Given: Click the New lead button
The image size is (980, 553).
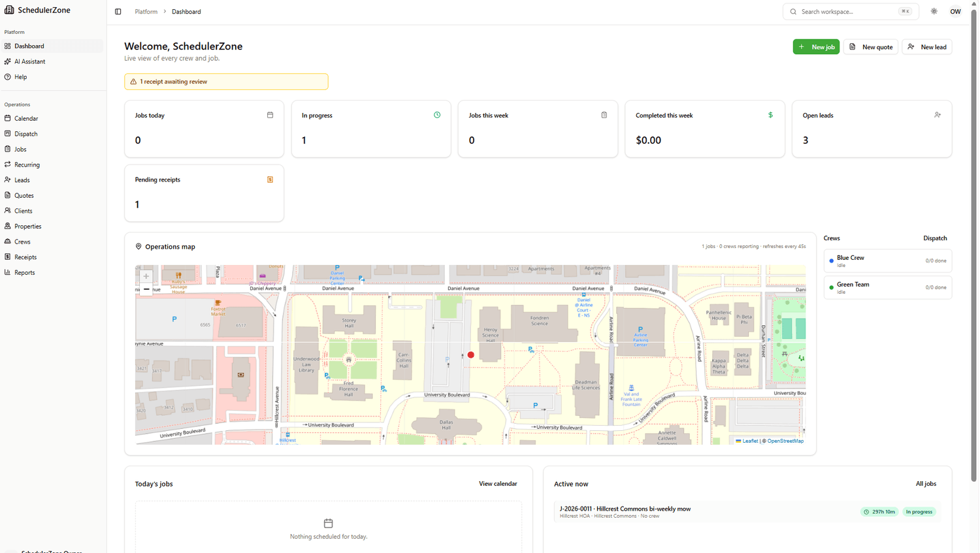Looking at the screenshot, I should coord(927,47).
